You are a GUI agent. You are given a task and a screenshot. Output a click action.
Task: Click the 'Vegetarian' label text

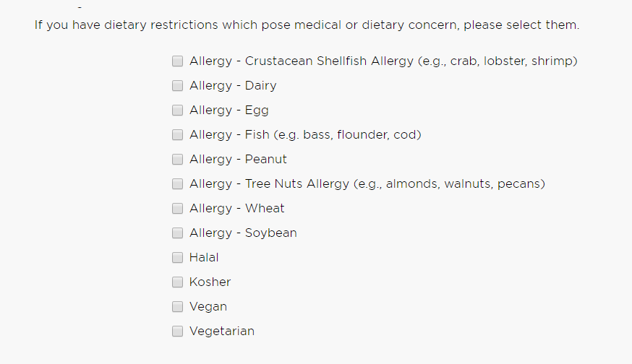(x=222, y=331)
